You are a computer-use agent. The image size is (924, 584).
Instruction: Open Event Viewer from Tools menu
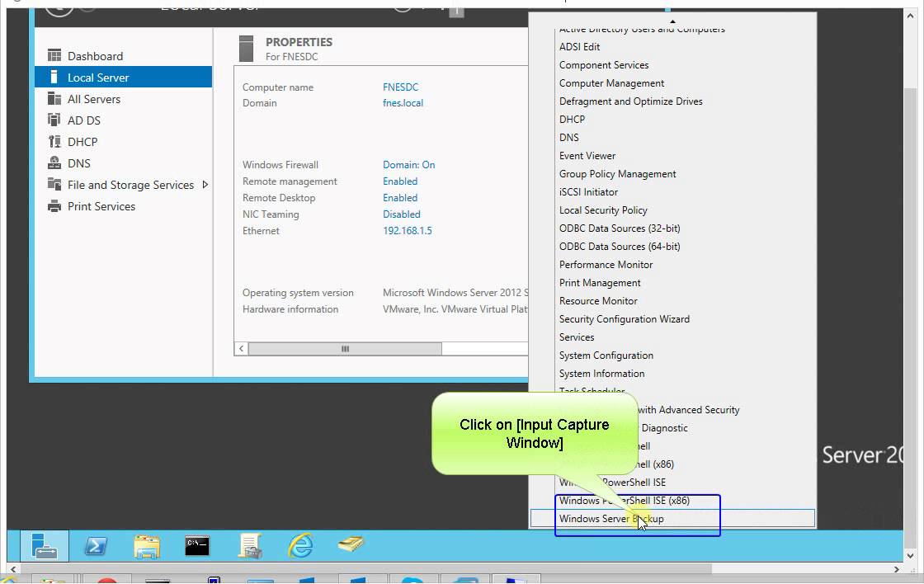pos(587,156)
